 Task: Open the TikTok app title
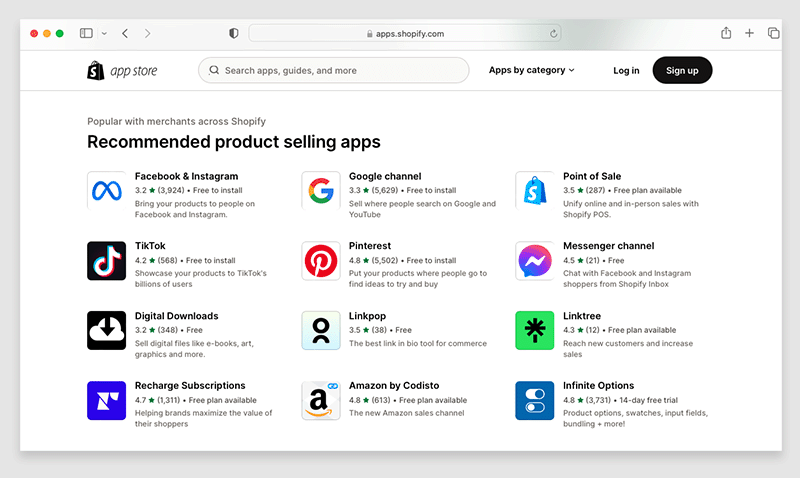tap(150, 246)
